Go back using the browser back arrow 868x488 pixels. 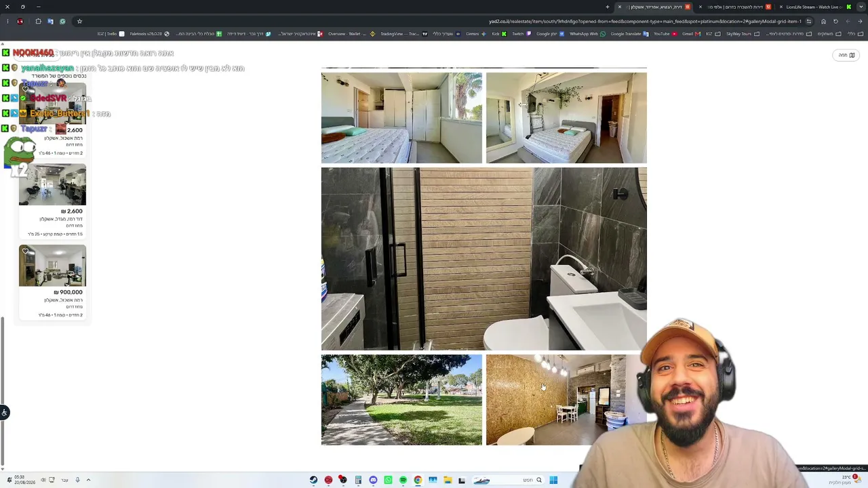point(860,21)
